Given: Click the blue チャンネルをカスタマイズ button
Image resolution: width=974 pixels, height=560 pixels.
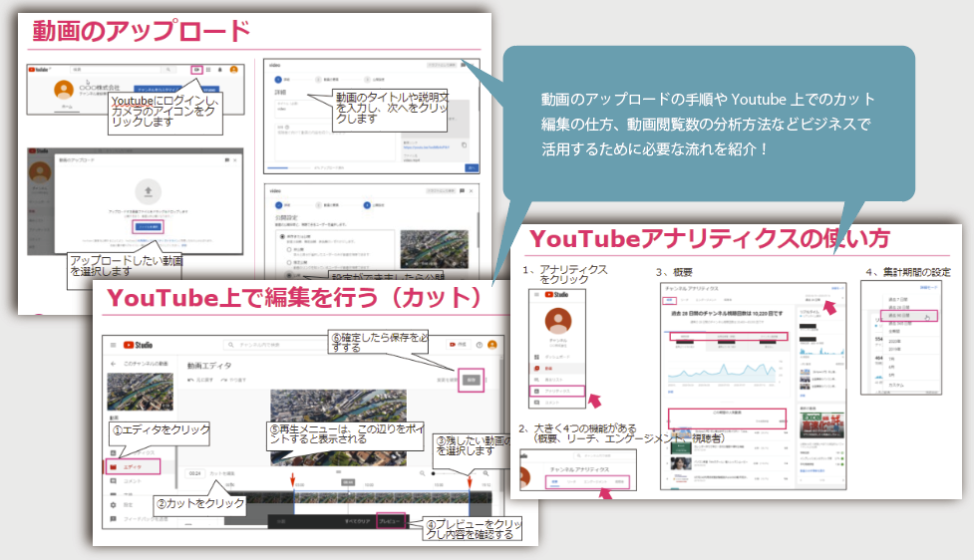Looking at the screenshot, I should click(158, 90).
